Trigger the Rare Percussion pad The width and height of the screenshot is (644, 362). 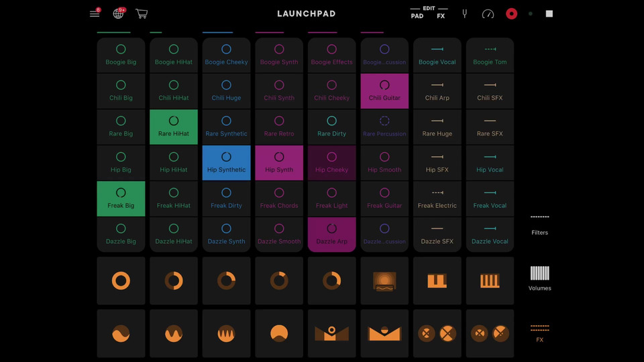pyautogui.click(x=384, y=127)
